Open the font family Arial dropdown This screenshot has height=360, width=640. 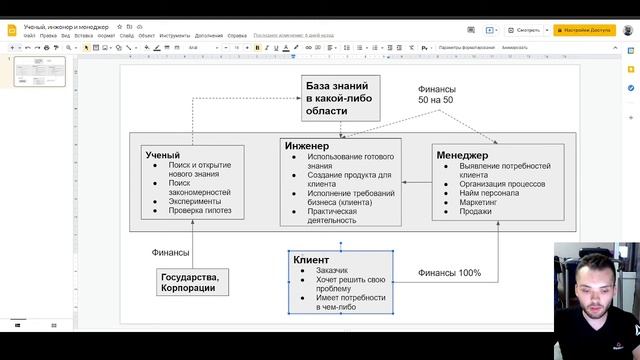[x=203, y=48]
